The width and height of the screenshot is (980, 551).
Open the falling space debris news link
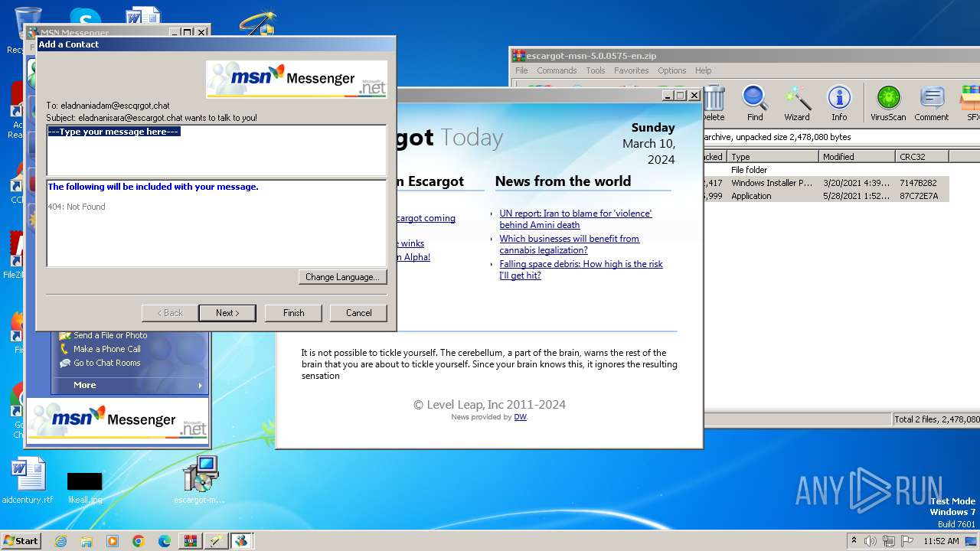[x=581, y=269]
